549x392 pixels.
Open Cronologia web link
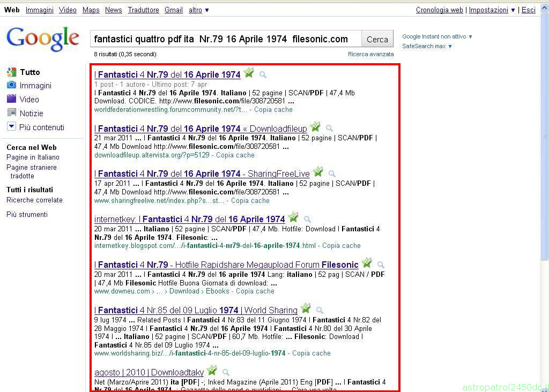(x=440, y=10)
